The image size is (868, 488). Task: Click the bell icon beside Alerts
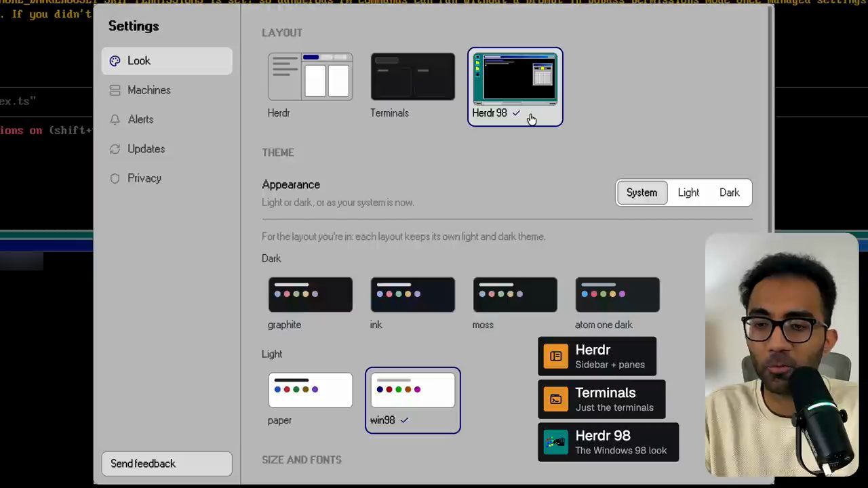point(115,119)
